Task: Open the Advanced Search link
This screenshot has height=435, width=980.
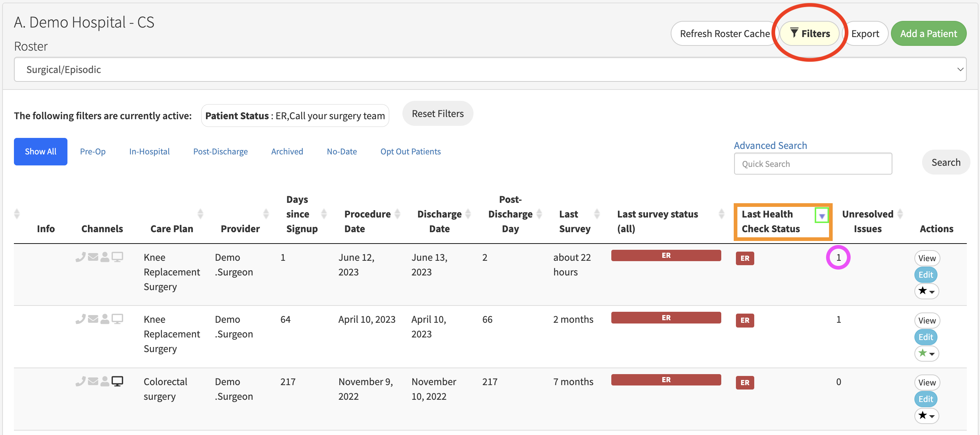Action: (x=770, y=145)
